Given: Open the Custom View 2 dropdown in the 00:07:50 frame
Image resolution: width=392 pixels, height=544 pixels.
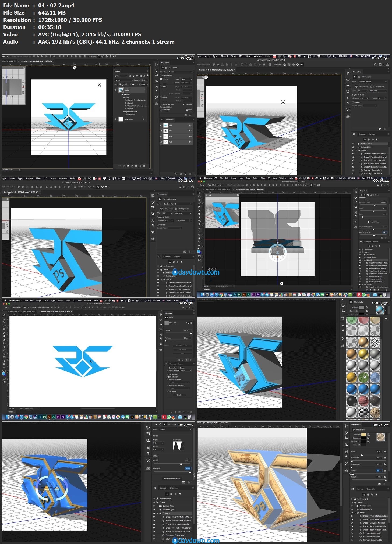Looking at the screenshot, I should point(373,81).
